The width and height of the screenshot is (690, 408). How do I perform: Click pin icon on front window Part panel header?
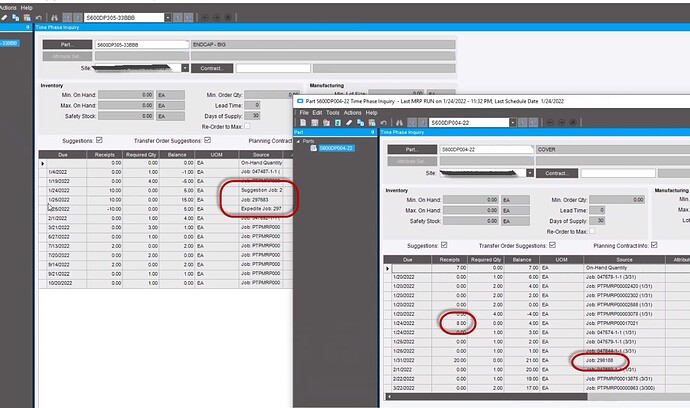(x=373, y=132)
